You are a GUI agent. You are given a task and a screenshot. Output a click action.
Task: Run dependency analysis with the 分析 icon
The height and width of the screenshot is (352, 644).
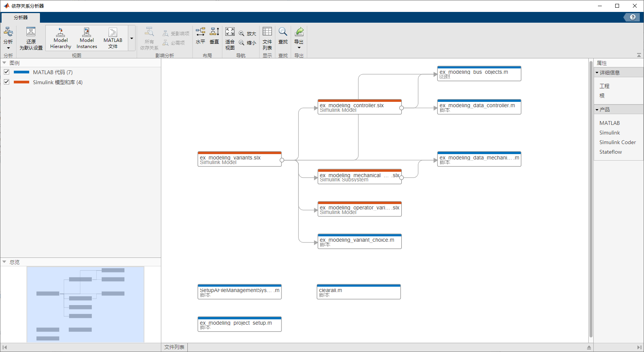coord(8,37)
